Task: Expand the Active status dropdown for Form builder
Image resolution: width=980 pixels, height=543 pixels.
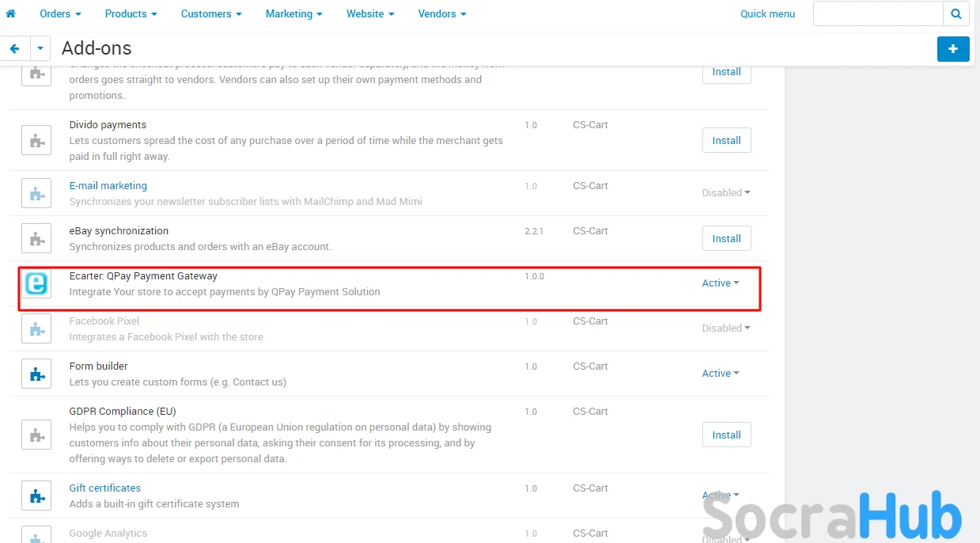Action: click(x=721, y=374)
